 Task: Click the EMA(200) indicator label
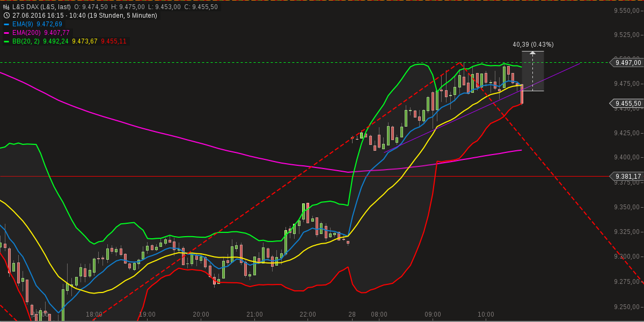pos(27,33)
